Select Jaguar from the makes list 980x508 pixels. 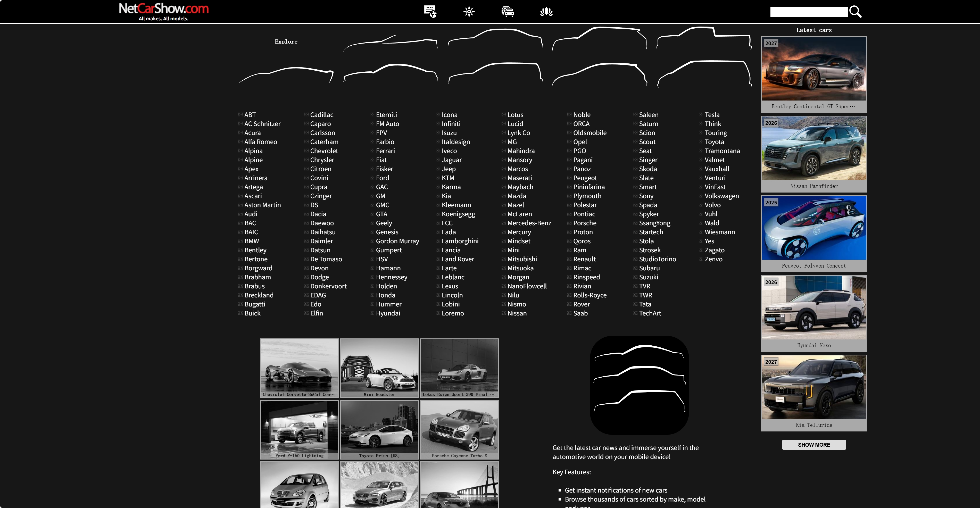pos(452,160)
